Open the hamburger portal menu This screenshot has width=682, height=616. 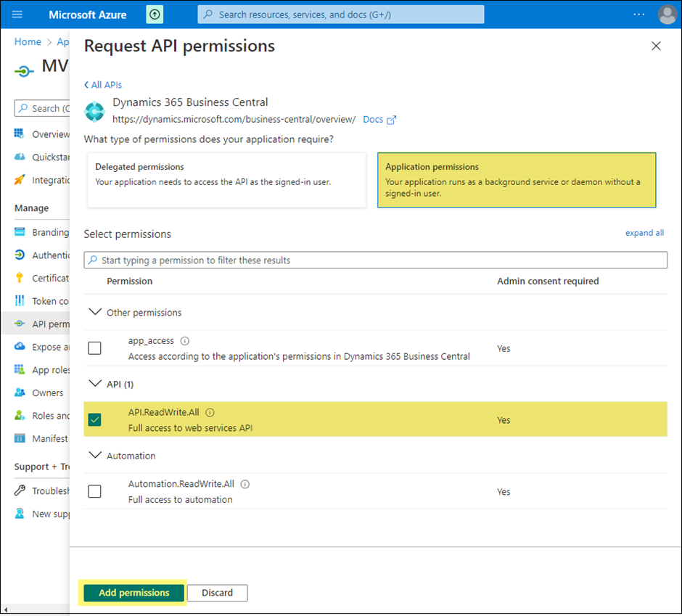17,15
